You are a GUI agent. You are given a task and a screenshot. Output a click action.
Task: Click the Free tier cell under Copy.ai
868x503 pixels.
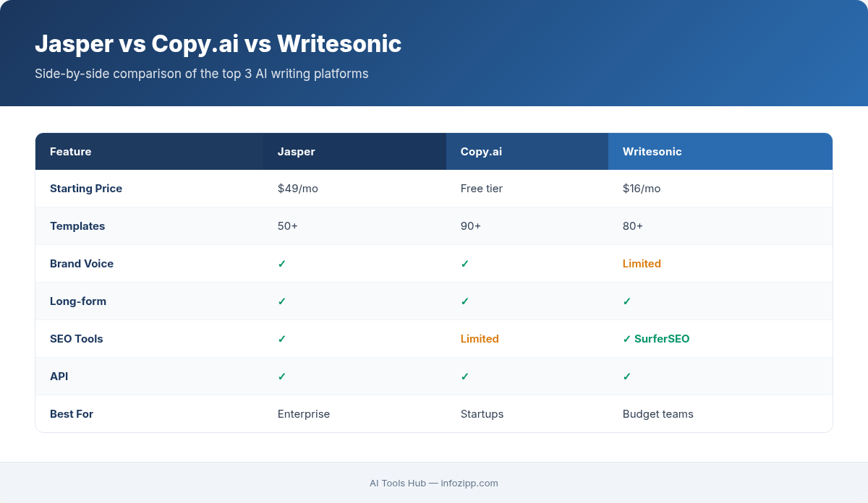482,189
